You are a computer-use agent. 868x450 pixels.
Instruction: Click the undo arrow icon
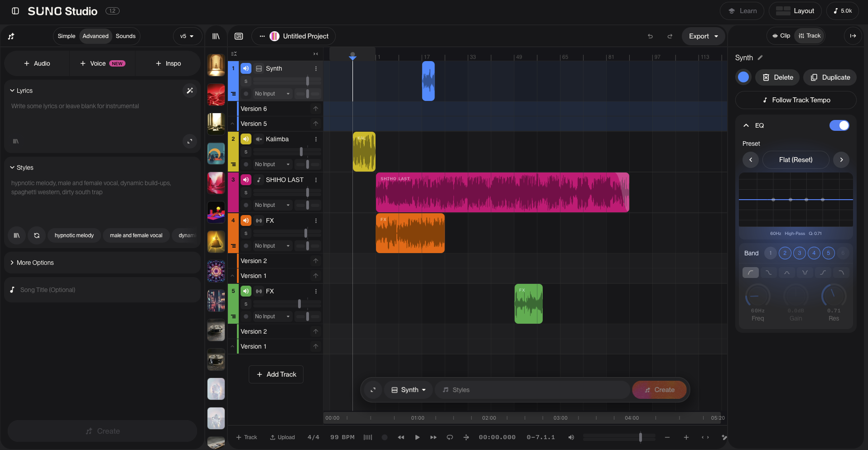650,36
